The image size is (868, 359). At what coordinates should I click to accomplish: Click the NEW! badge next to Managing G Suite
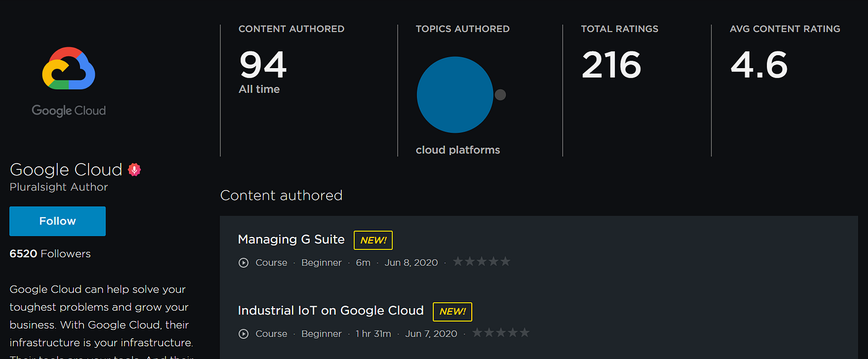tap(373, 240)
